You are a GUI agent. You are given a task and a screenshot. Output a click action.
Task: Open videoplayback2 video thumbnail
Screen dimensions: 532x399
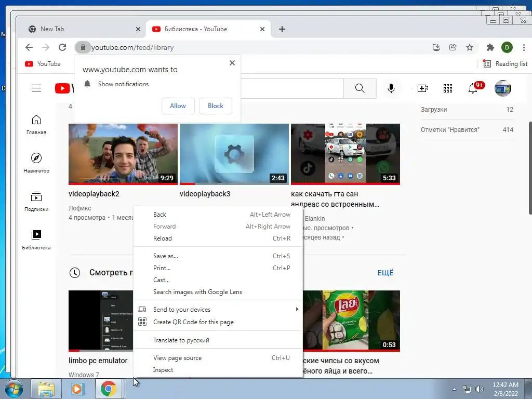[123, 154]
